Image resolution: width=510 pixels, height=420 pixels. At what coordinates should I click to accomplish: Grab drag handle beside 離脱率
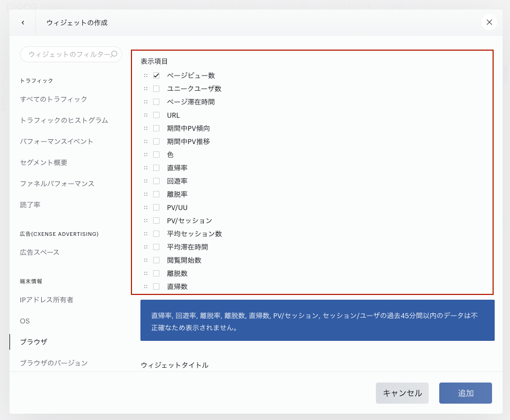click(x=146, y=194)
